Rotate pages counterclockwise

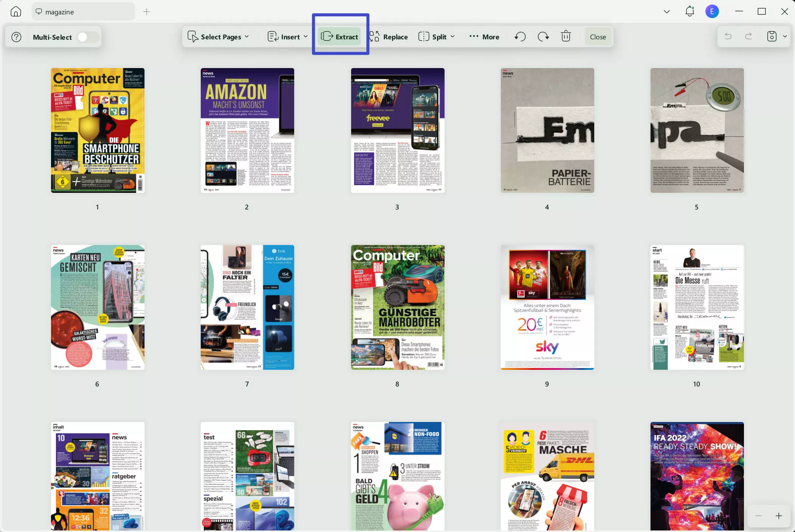520,37
